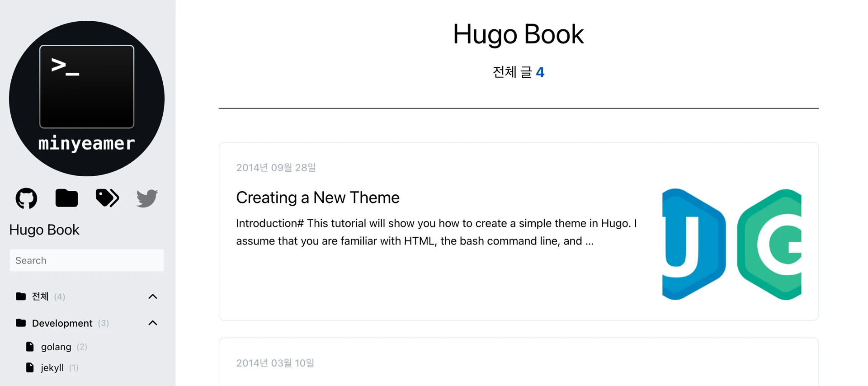Click the folder icon beside Development

click(x=21, y=323)
